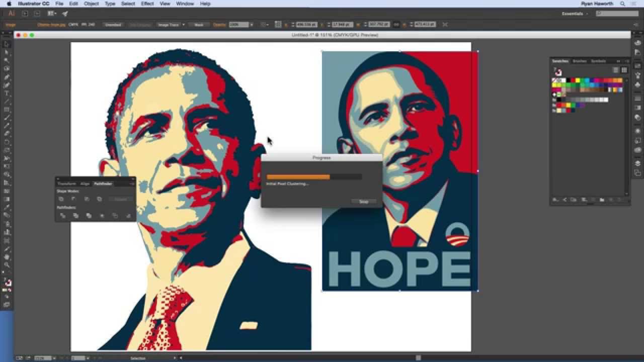Select the Pen tool
This screenshot has width=644, height=362.
click(7, 76)
